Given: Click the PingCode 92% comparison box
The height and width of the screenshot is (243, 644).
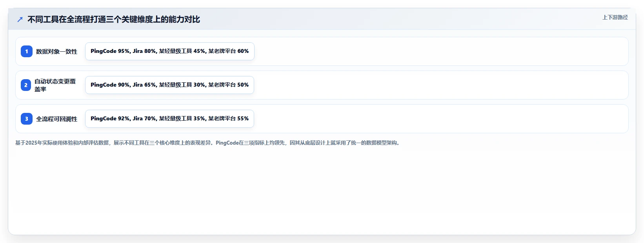Looking at the screenshot, I should point(169,119).
